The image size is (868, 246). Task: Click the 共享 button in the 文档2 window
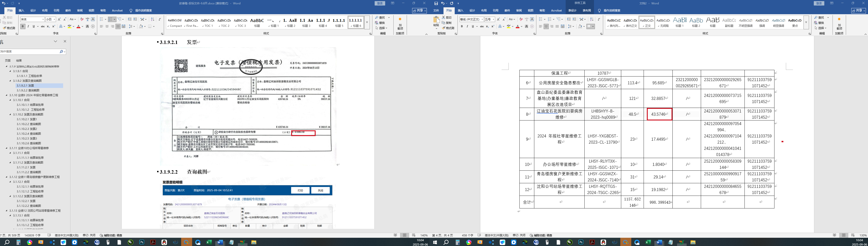click(x=858, y=11)
